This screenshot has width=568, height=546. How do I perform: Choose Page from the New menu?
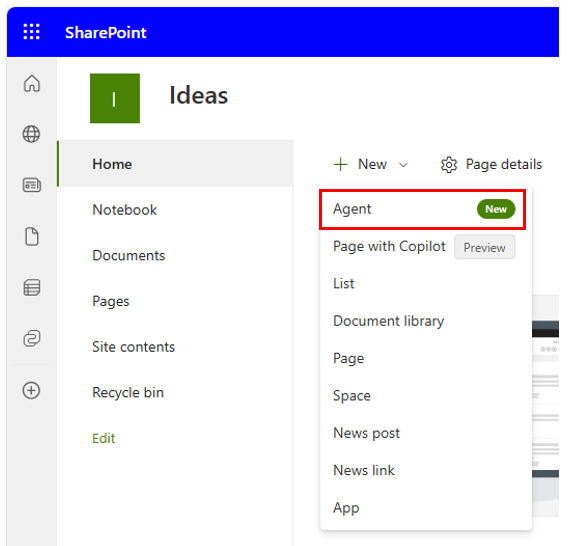click(426, 358)
